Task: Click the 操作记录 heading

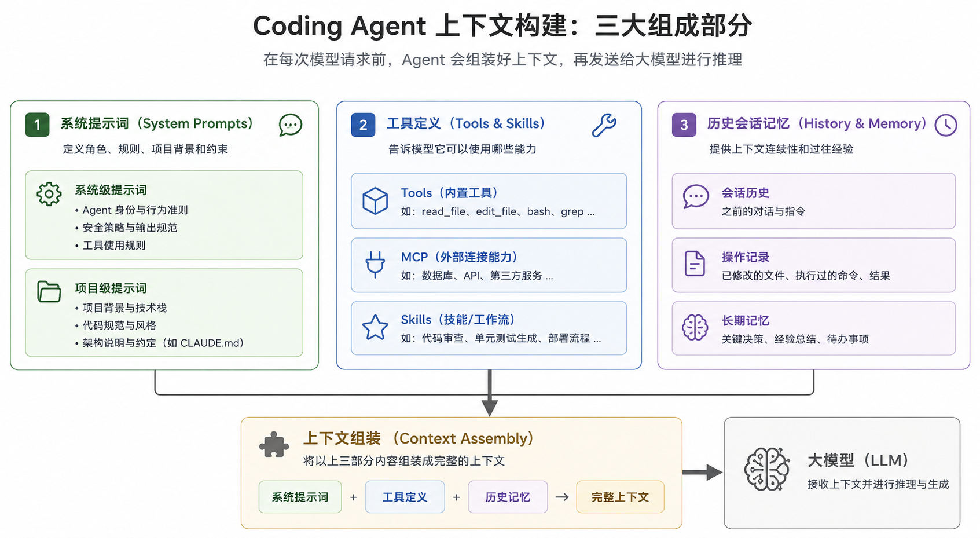Action: pyautogui.click(x=745, y=257)
